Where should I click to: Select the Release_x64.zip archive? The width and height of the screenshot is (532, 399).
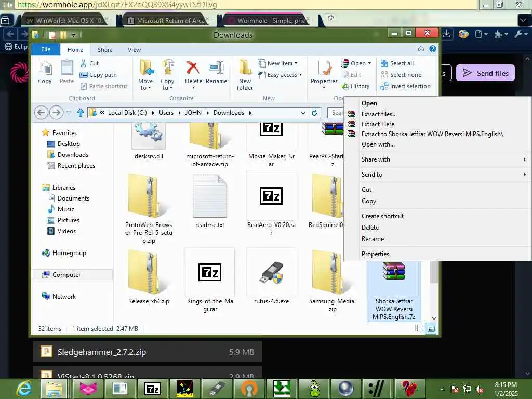pyautogui.click(x=149, y=276)
